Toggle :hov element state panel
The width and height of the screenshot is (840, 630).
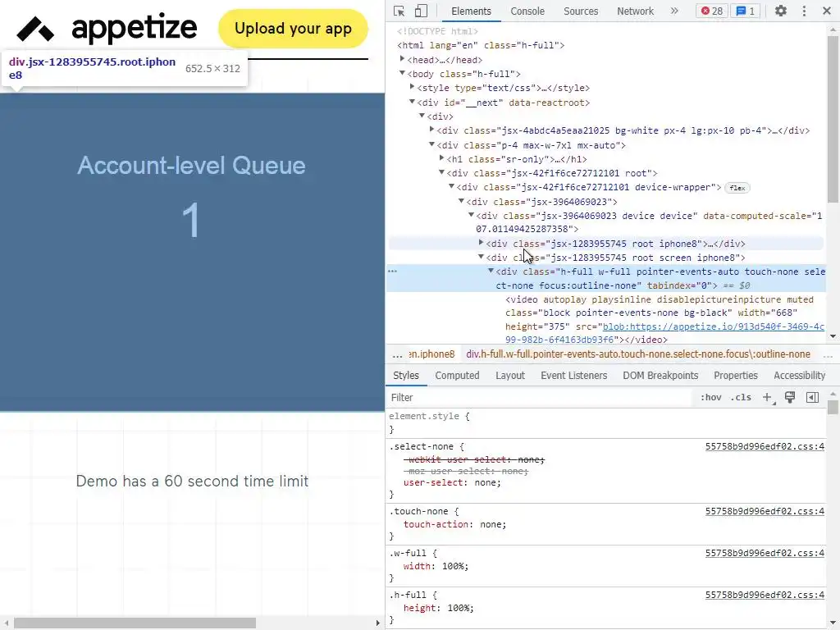(x=711, y=398)
